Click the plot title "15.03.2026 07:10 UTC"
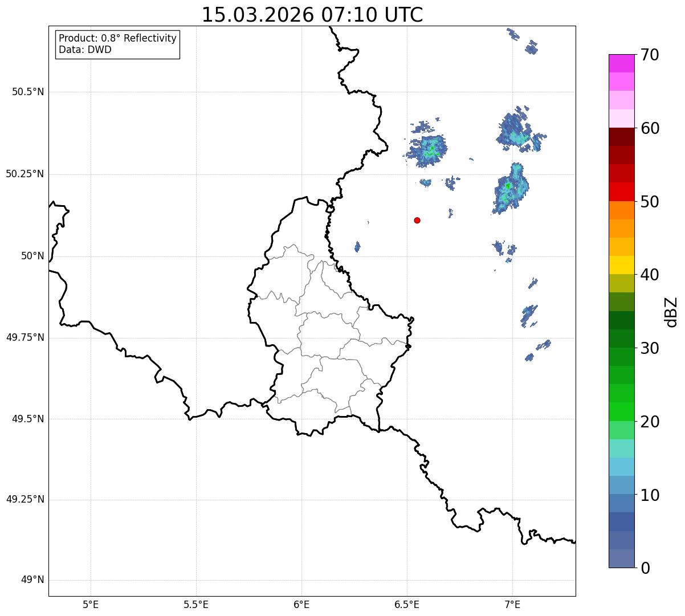The width and height of the screenshot is (685, 616). point(312,15)
